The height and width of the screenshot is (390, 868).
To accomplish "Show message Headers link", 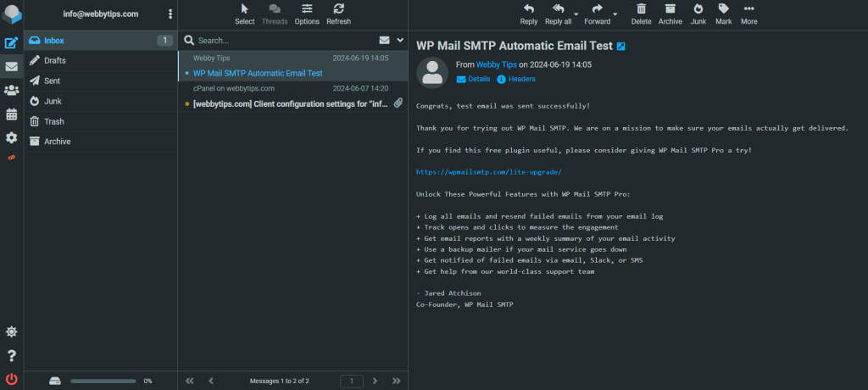I will tap(521, 79).
